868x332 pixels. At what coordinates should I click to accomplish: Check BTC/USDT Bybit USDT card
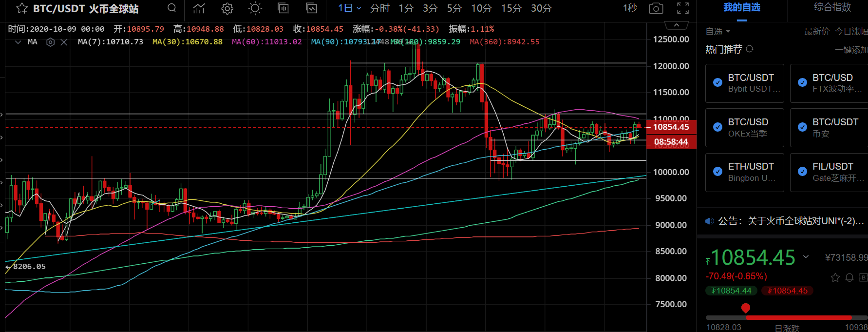pos(744,83)
